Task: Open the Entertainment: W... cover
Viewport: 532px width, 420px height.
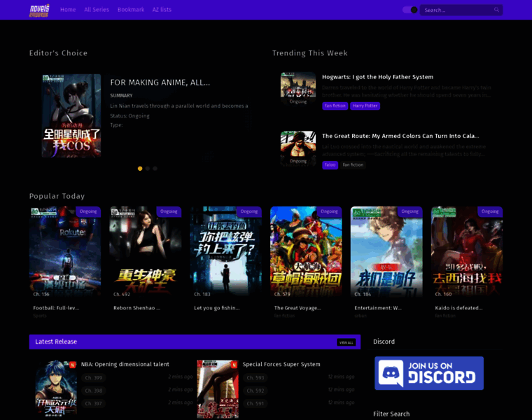Action: click(x=386, y=252)
